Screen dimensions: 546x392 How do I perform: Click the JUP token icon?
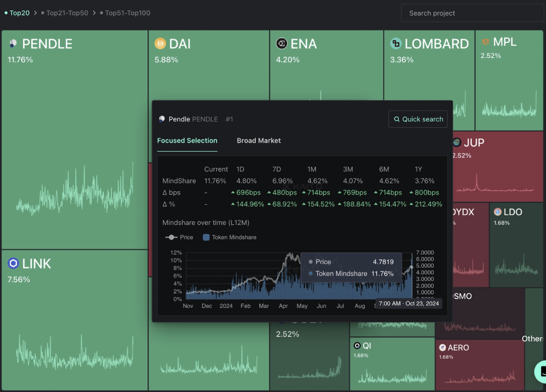[457, 143]
